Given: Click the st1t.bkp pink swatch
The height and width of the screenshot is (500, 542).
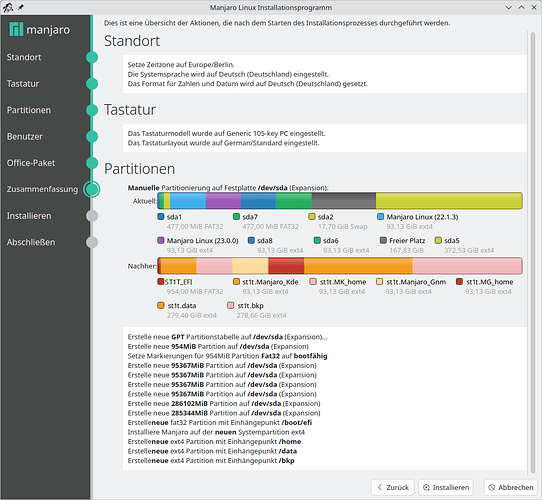Looking at the screenshot, I should pos(231,305).
